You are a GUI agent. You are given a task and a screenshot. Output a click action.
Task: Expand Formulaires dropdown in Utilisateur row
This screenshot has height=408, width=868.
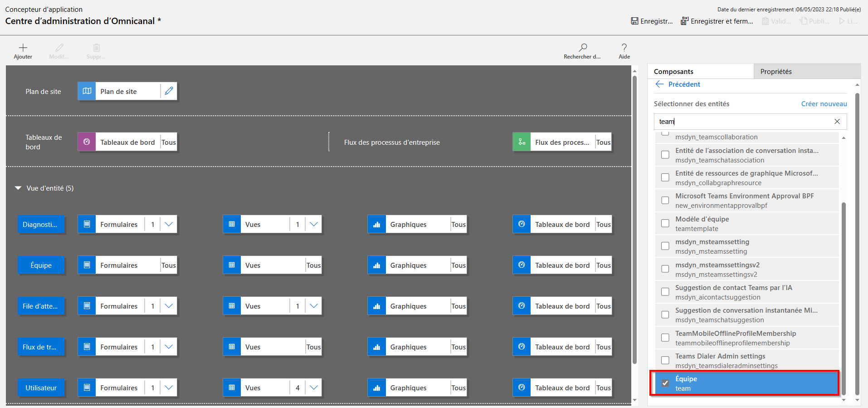pyautogui.click(x=169, y=388)
